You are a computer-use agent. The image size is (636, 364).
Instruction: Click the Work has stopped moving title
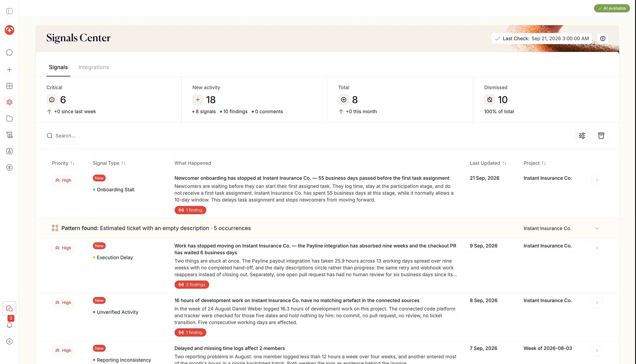coord(315,249)
